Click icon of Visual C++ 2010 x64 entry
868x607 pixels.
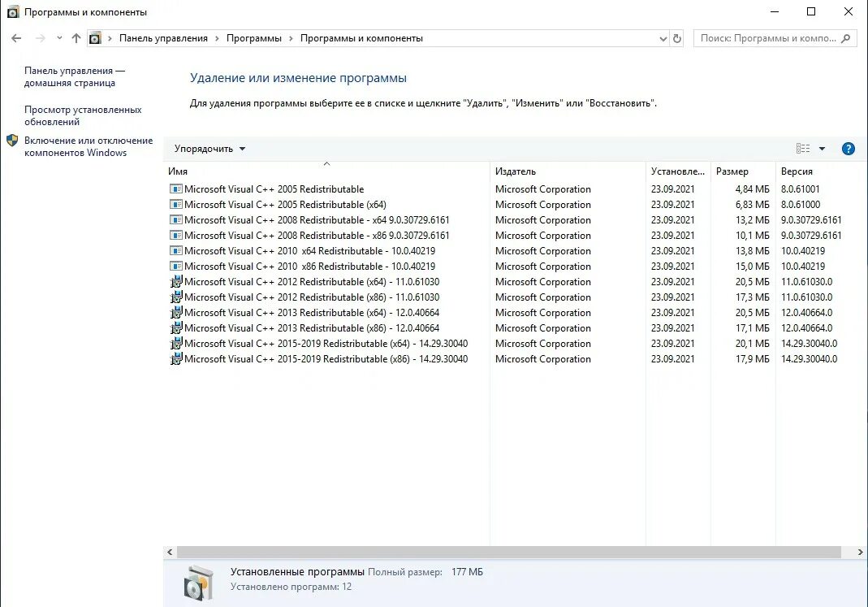(176, 251)
